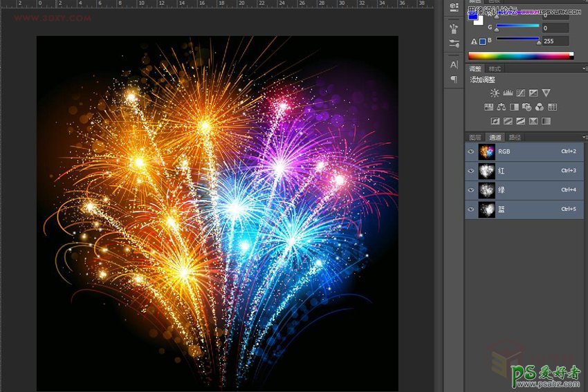This screenshot has width=588, height=392.
Task: Add a Black & White adjustment
Action: [x=514, y=107]
